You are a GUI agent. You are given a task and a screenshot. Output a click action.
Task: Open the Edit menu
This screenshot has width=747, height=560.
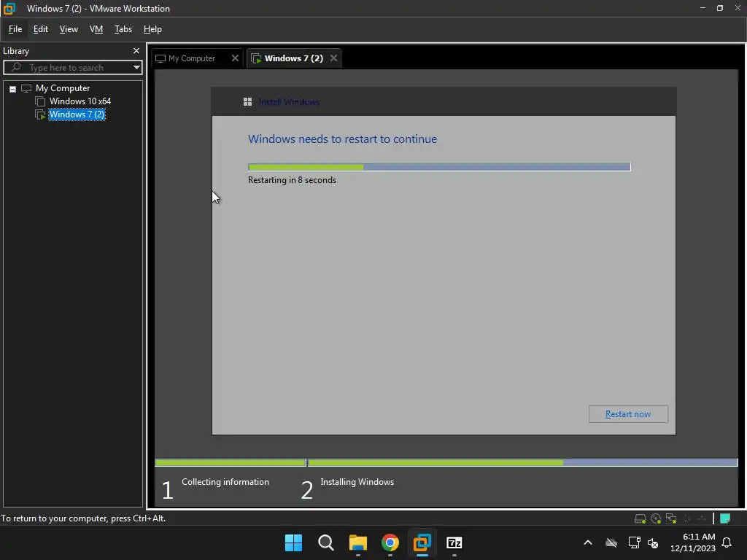coord(41,29)
